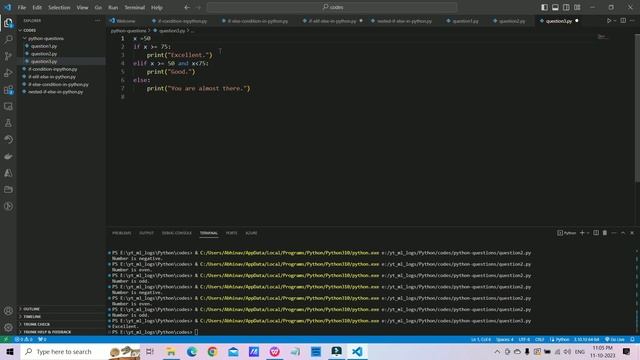The height and width of the screenshot is (360, 640).
Task: Open the Manage gear menu
Action: 8,327
